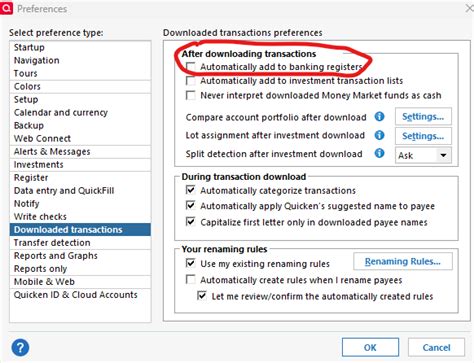This screenshot has width=474, height=363.
Task: Select Investments preference type
Action: click(80, 164)
